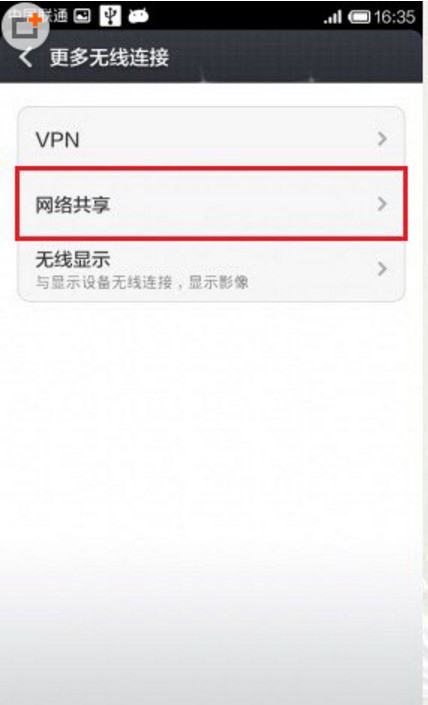This screenshot has height=705, width=428.
Task: Tap the USB connection status icon
Action: pos(110,16)
